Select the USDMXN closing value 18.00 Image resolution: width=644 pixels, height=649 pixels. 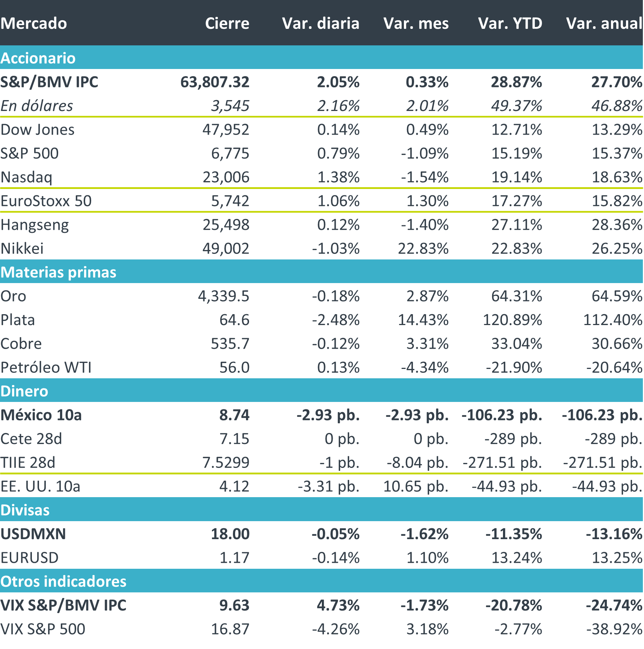[230, 534]
